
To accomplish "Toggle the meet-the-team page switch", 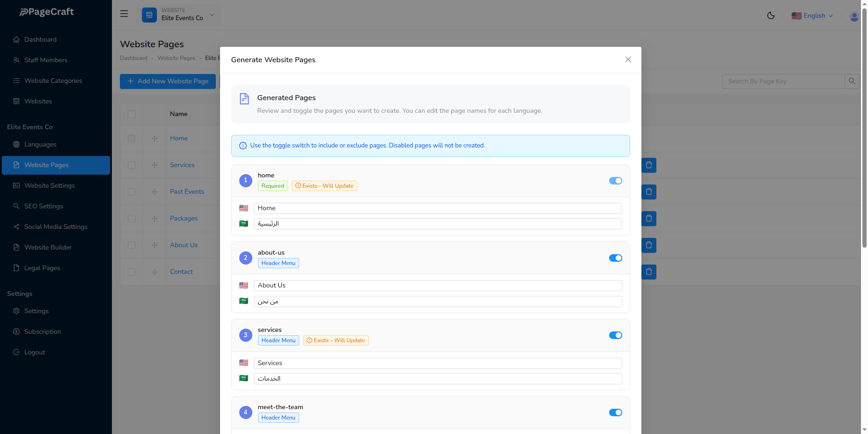I will point(615,412).
